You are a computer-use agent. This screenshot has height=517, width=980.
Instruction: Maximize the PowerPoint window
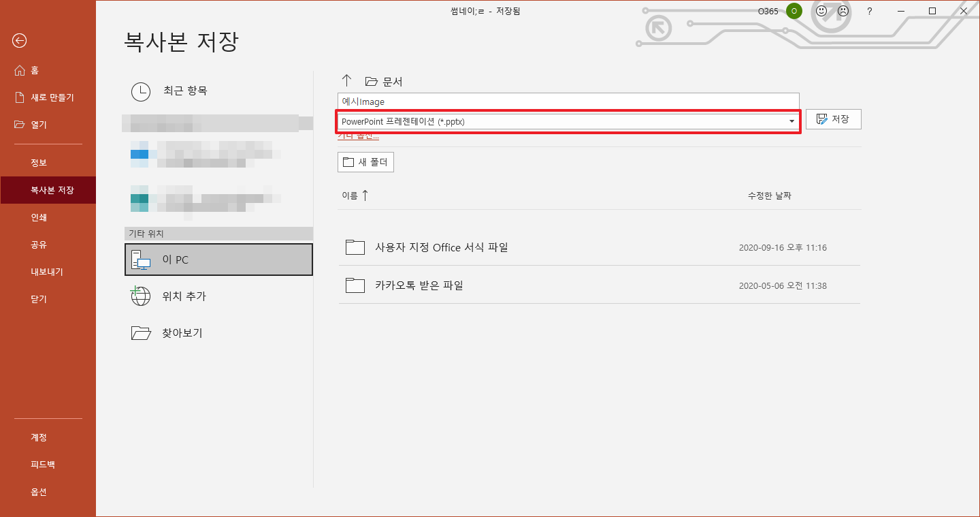click(x=932, y=11)
